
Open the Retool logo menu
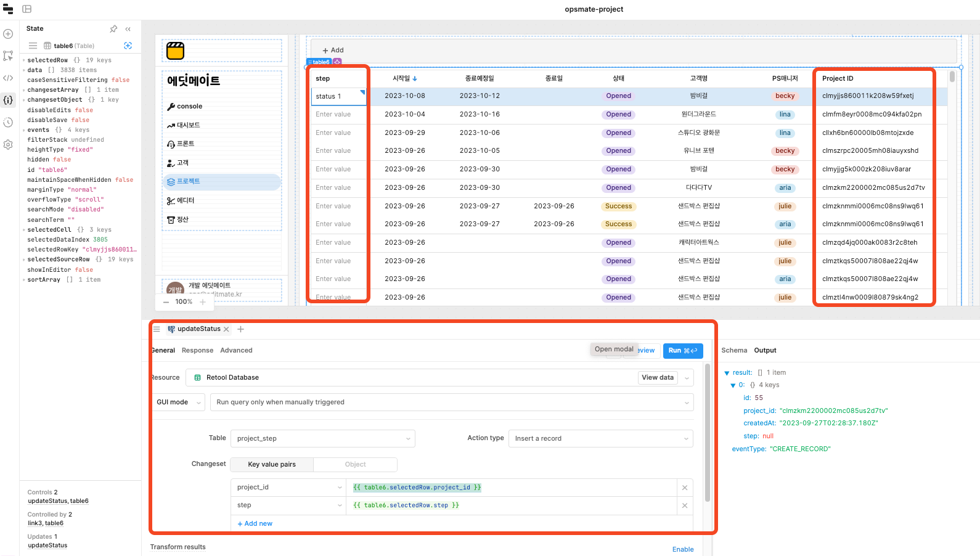coord(8,9)
